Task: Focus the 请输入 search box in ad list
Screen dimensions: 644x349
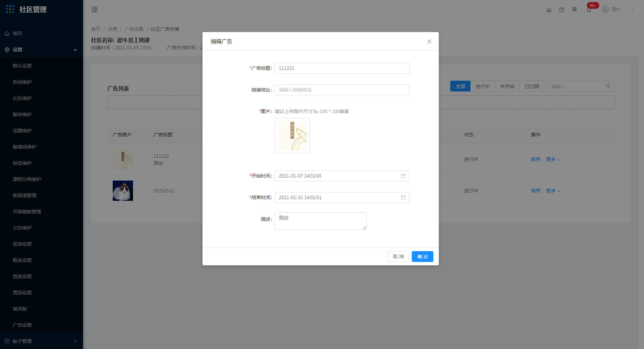Action: 581,86
